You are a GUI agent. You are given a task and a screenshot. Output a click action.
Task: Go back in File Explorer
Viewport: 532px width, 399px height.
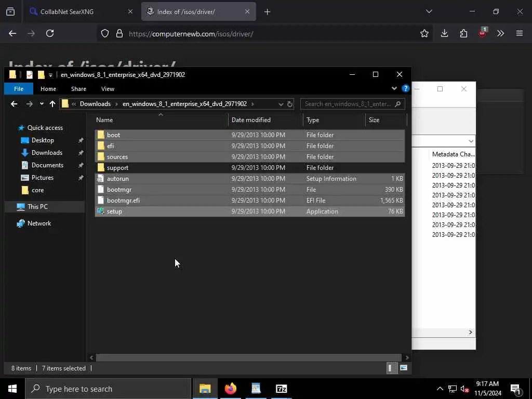[x=14, y=104]
